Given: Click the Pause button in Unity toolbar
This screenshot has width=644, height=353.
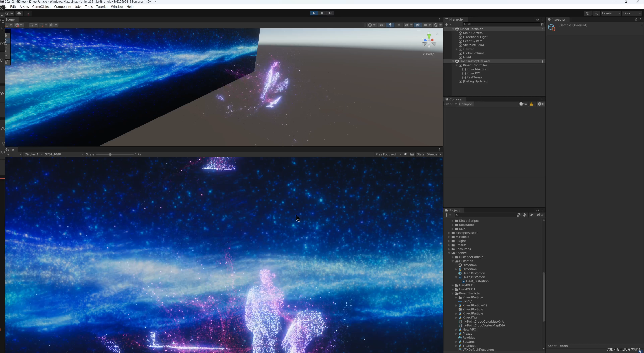Looking at the screenshot, I should pos(322,13).
